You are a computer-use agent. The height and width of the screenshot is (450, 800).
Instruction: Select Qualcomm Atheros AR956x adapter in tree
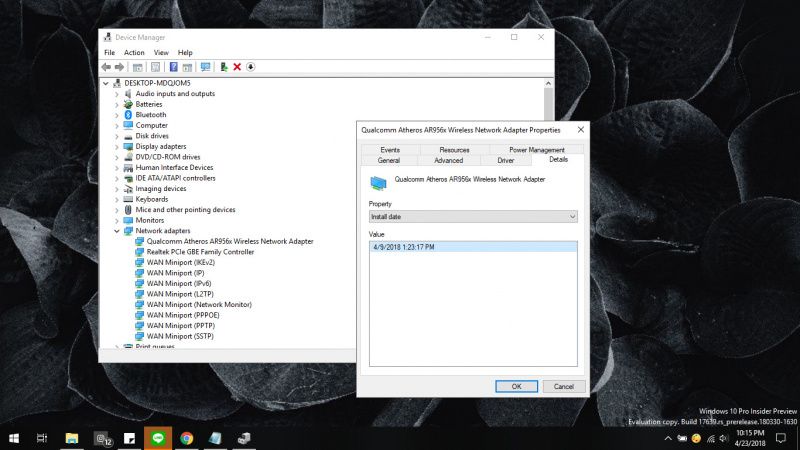(x=230, y=241)
